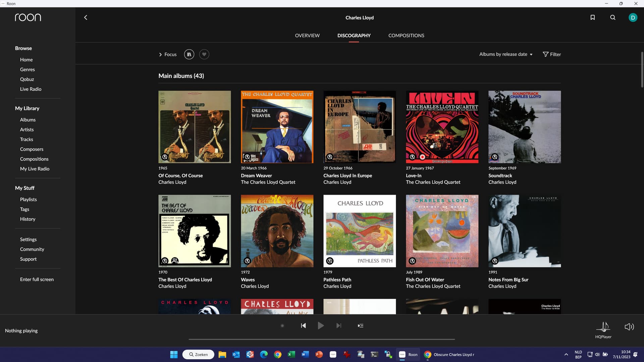644x362 pixels.
Task: Click multiple-versions icon on Best Of cover
Action: click(x=175, y=261)
